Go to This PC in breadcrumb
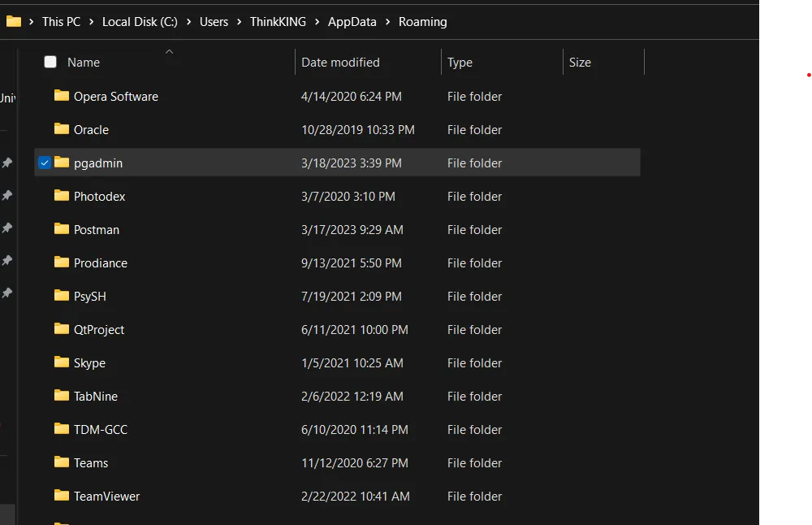 coord(61,22)
